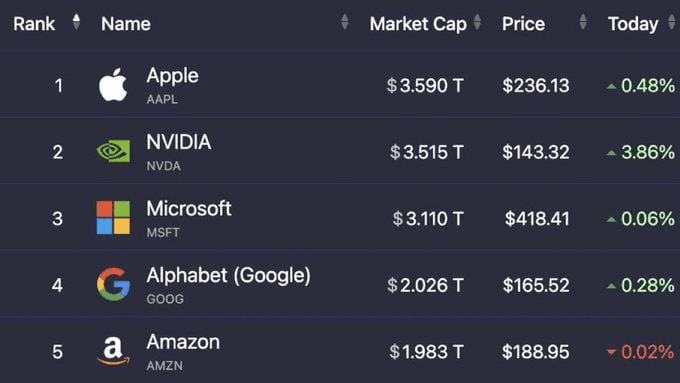Click the NVIDIA green eye logo
680x383 pixels.
tap(113, 151)
